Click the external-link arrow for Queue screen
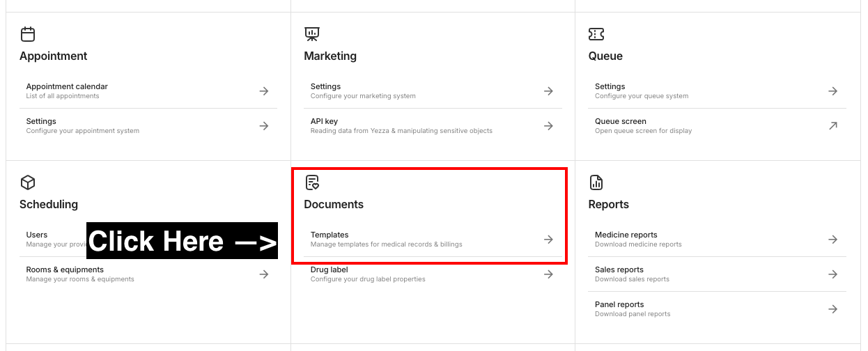The width and height of the screenshot is (868, 351). click(x=832, y=126)
